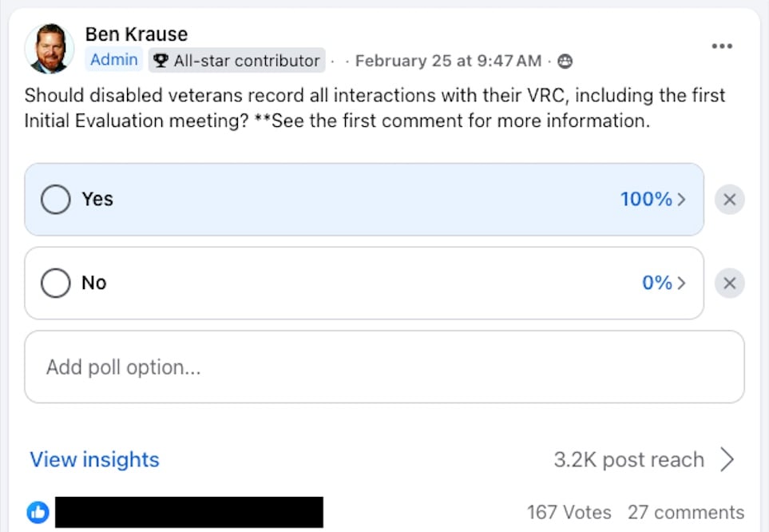Click the View insights link
769x532 pixels.
[94, 459]
